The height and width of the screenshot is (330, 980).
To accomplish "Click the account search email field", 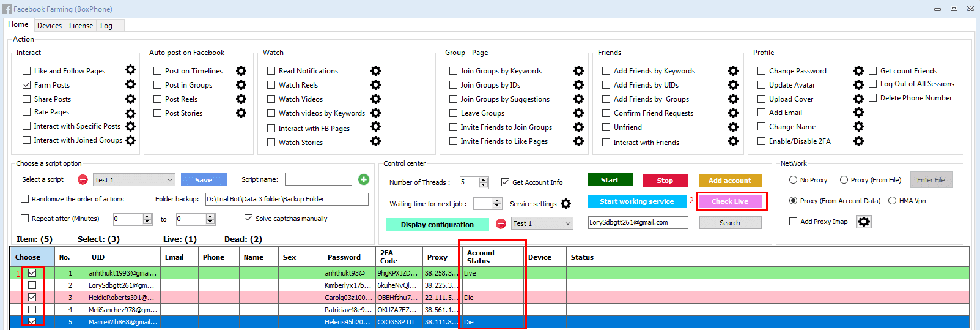I will 638,223.
